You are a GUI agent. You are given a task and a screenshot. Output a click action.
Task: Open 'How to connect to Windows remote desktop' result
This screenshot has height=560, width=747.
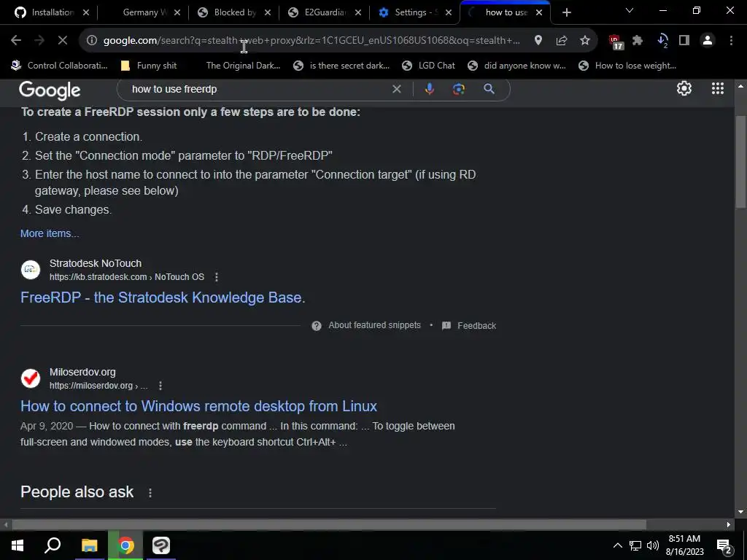click(198, 406)
